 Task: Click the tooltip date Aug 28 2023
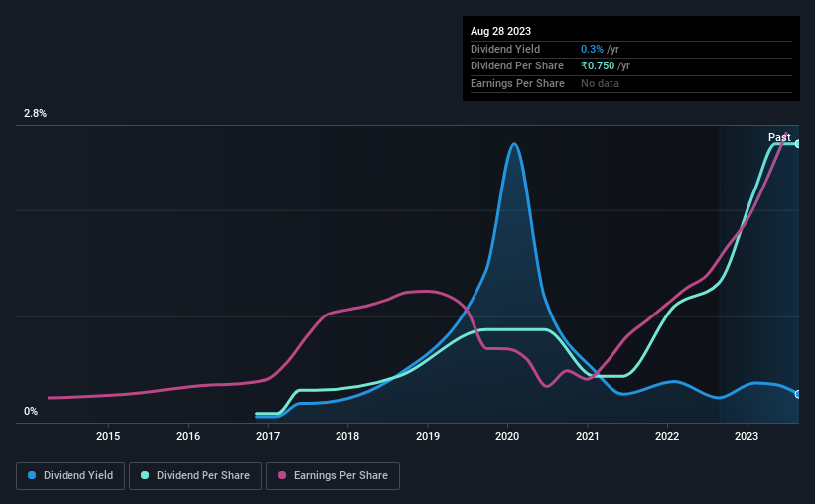[x=500, y=31]
